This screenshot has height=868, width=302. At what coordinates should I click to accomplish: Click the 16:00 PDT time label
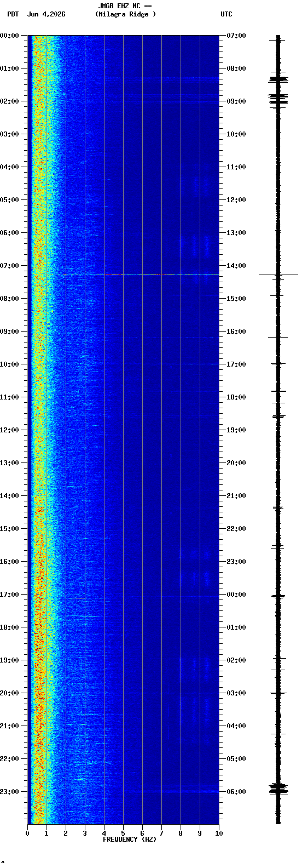tap(9, 562)
